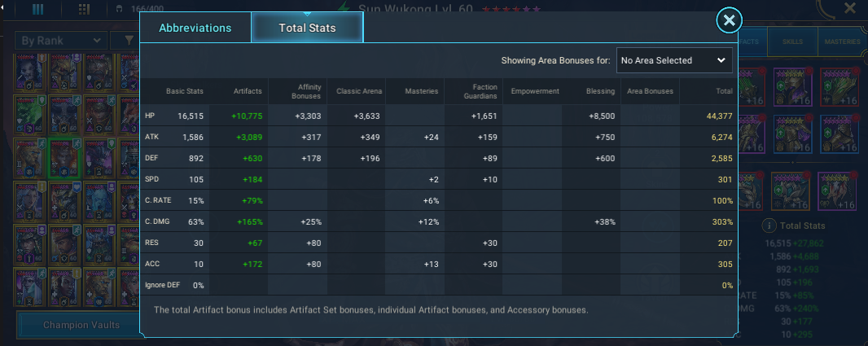Open the Masteries tab on the right panel
868x346 pixels.
coord(842,42)
